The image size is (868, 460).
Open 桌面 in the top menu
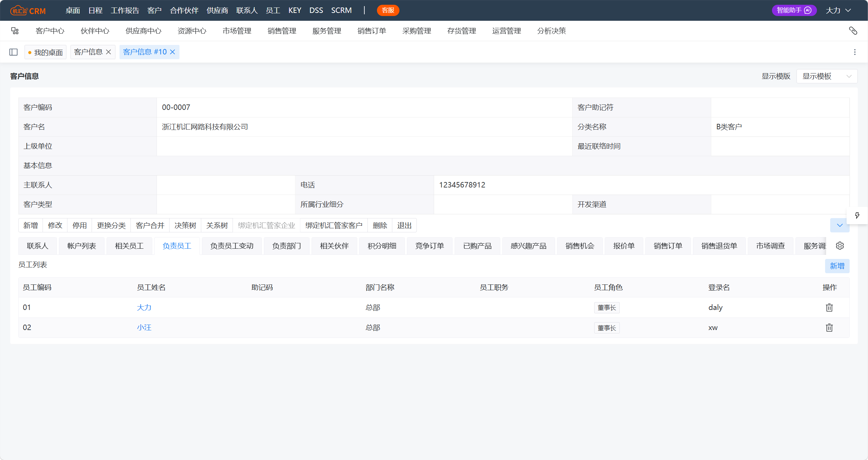tap(73, 11)
